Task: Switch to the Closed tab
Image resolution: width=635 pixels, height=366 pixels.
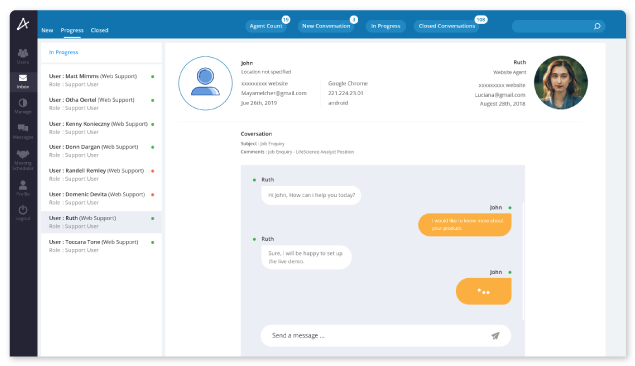Action: click(100, 30)
